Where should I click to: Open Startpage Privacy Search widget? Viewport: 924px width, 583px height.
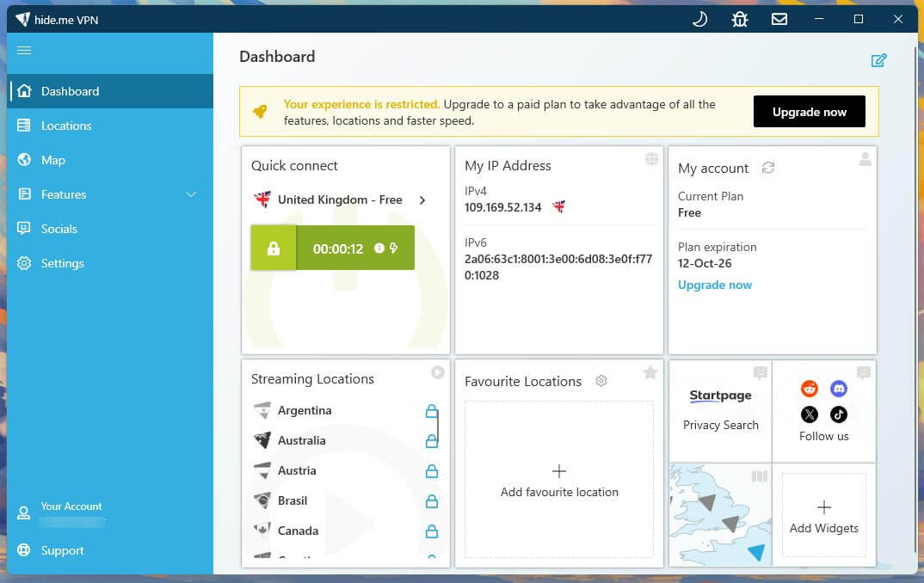[720, 410]
